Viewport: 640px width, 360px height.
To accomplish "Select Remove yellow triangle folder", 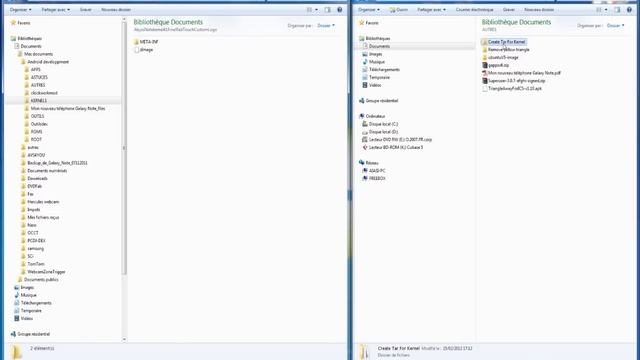I will click(x=505, y=49).
